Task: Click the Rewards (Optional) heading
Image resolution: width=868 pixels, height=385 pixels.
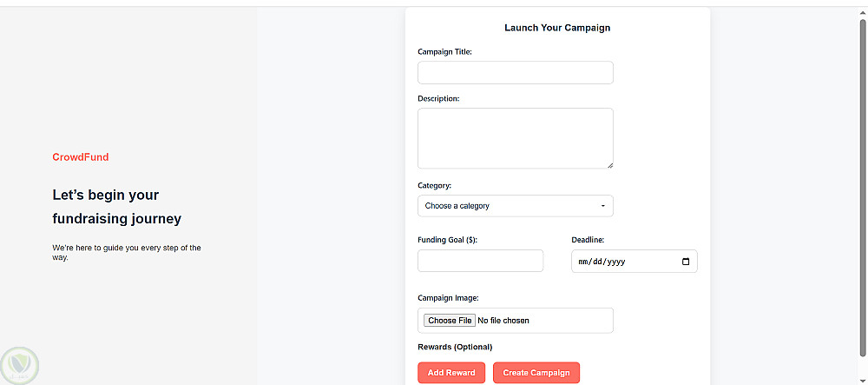Action: [x=455, y=347]
